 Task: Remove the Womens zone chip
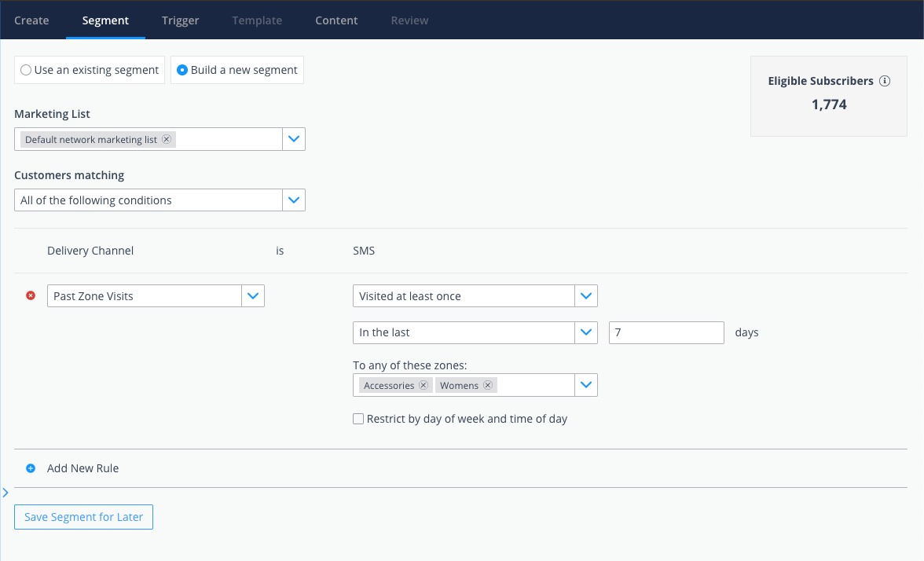point(488,385)
